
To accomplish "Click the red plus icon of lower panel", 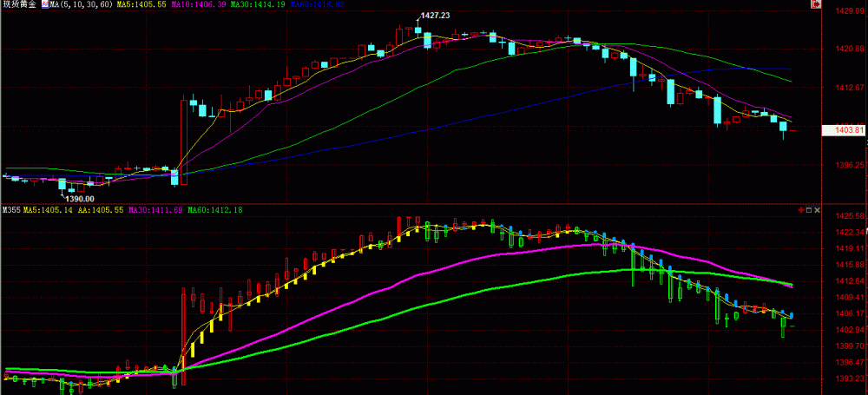I will click(x=800, y=210).
